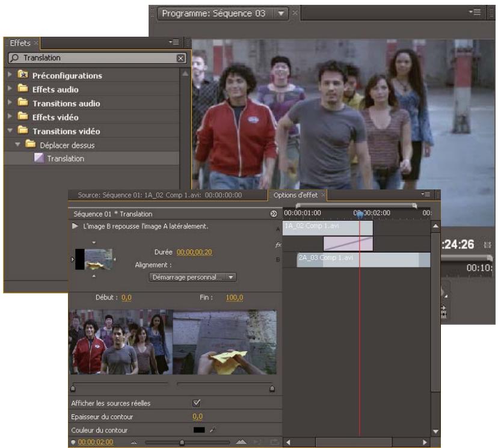
Task: Click the bottom edge selector arrow below thumbnail
Action: pyautogui.click(x=94, y=276)
